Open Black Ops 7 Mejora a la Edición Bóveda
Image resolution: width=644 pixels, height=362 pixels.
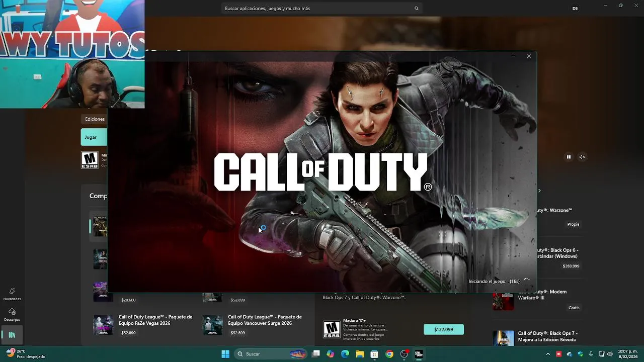click(x=548, y=336)
